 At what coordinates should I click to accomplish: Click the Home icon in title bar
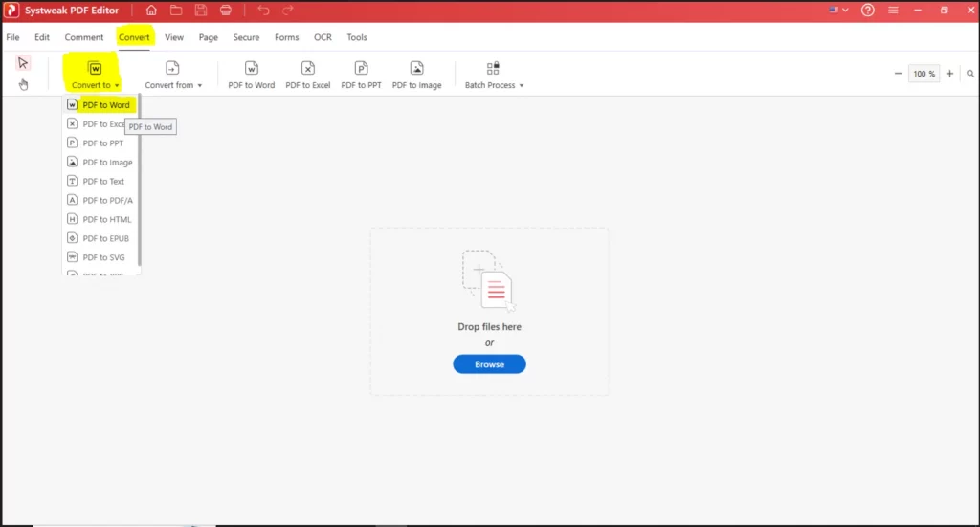click(x=151, y=10)
